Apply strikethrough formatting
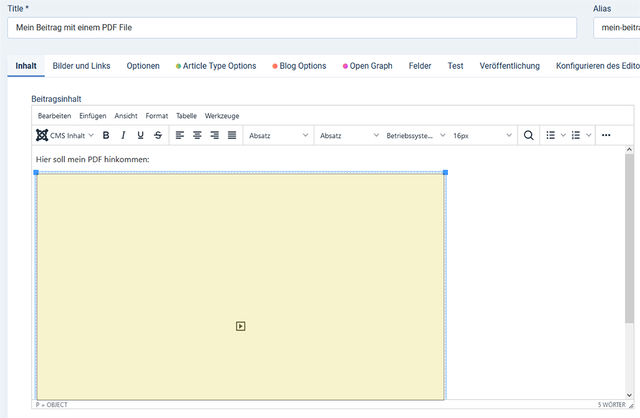The image size is (640, 418). pos(158,135)
